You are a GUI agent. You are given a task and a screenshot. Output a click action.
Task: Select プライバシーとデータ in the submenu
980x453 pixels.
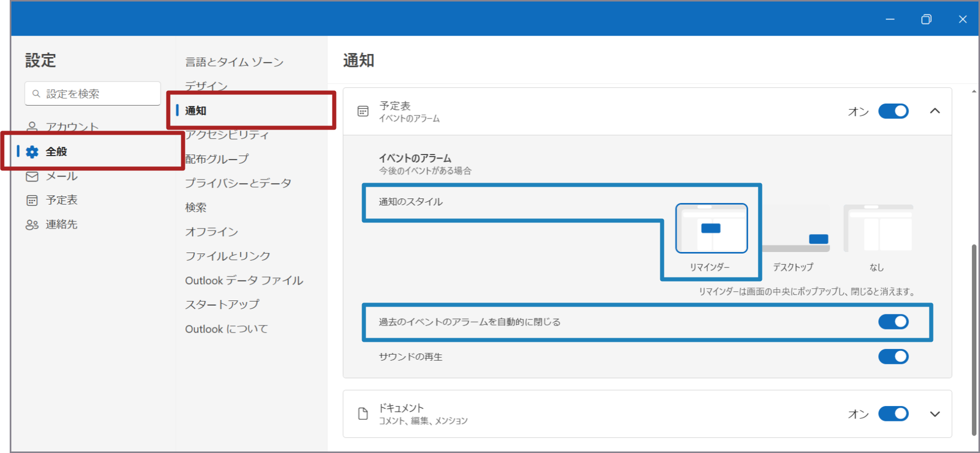[x=238, y=183]
